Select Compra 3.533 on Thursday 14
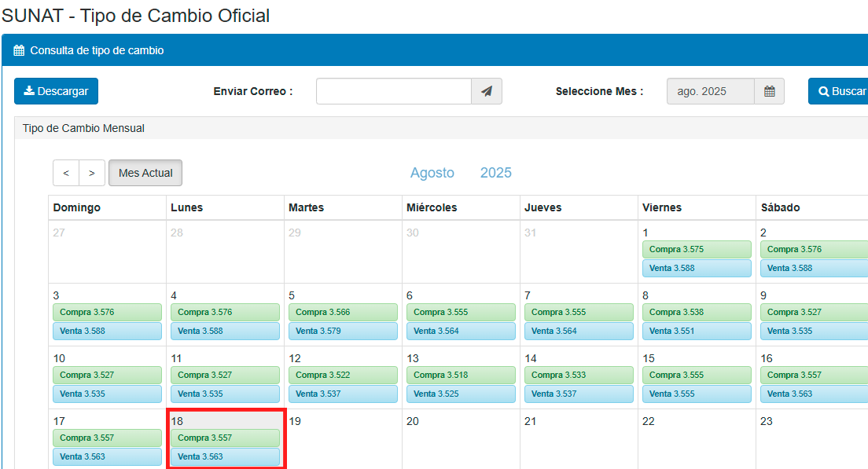868x469 pixels. [579, 375]
